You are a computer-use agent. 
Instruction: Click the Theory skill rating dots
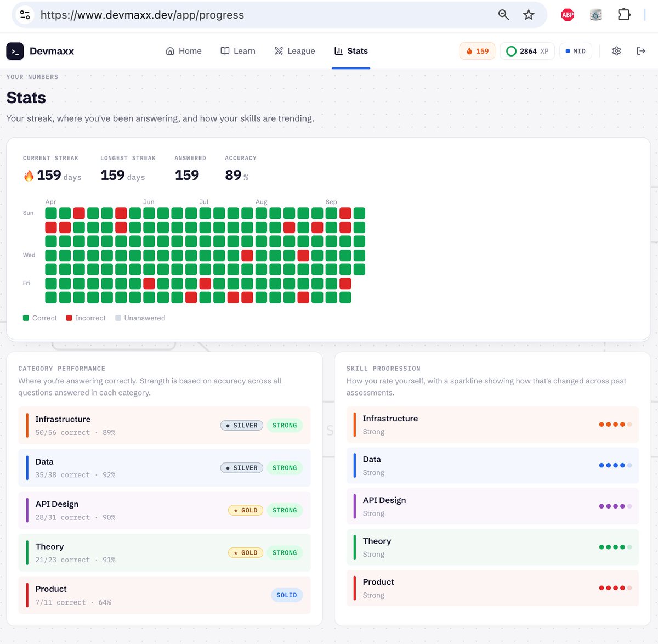tap(615, 547)
